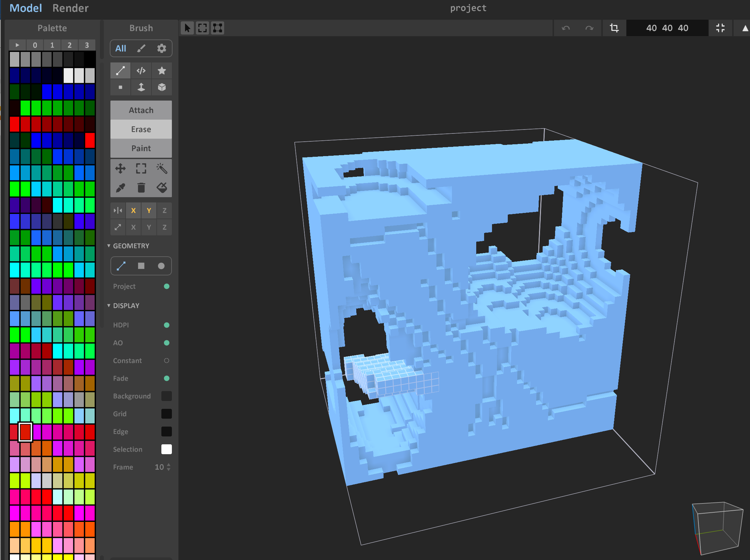Viewport: 750px width, 560px height.
Task: Open the Grid color swatch
Action: 166,413
